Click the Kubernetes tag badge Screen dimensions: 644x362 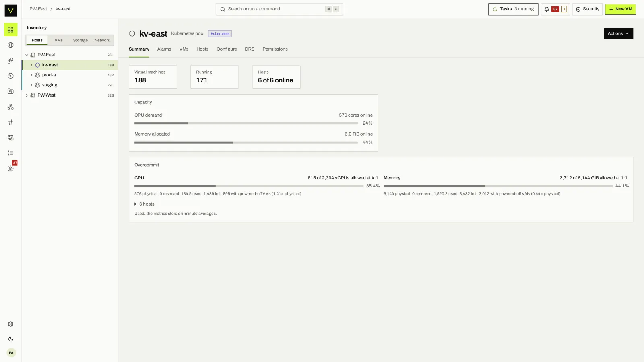220,34
